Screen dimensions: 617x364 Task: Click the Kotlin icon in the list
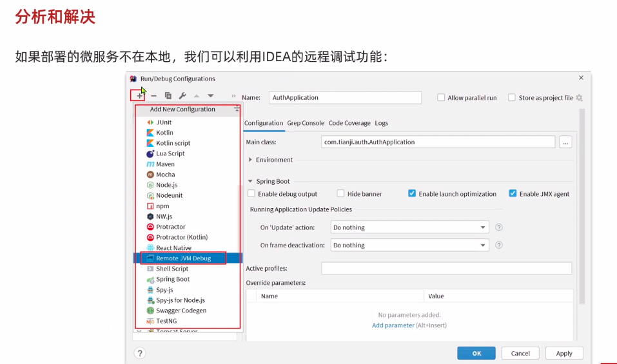[150, 133]
